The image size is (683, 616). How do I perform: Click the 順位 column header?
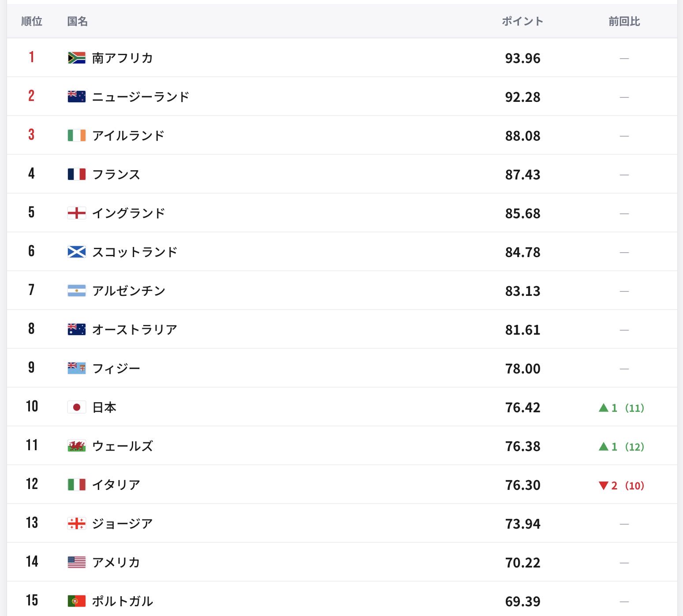tap(32, 21)
